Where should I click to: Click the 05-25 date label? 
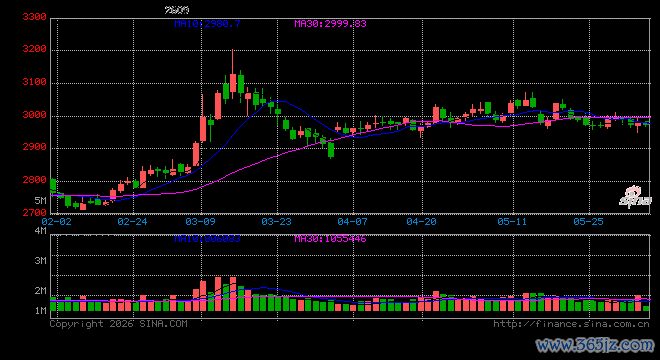pos(588,221)
